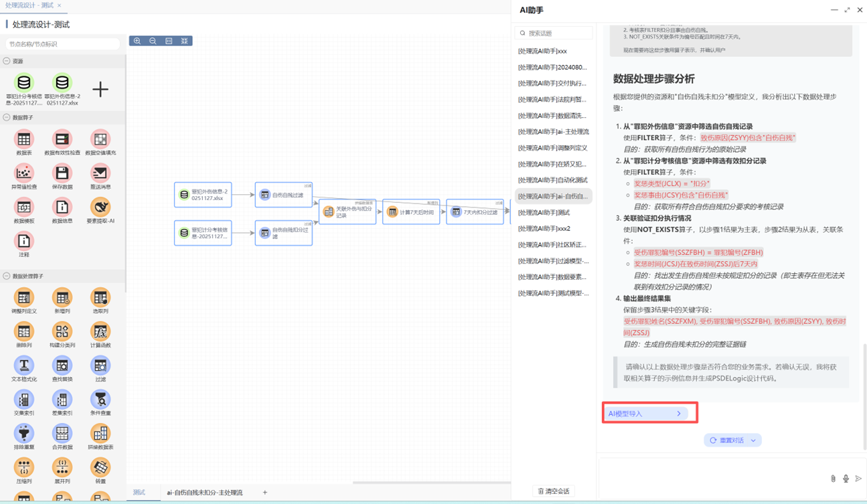This screenshot has height=504, width=867.
Task: Pick the 异常值检查 operator icon
Action: click(x=24, y=173)
